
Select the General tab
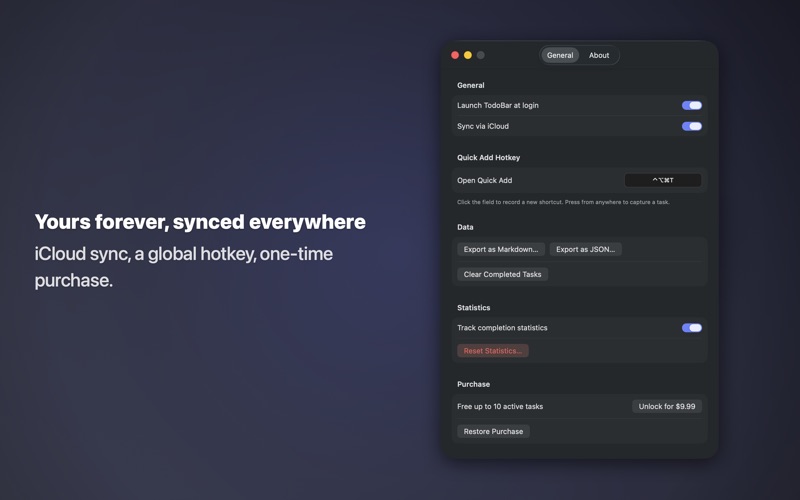click(x=560, y=55)
